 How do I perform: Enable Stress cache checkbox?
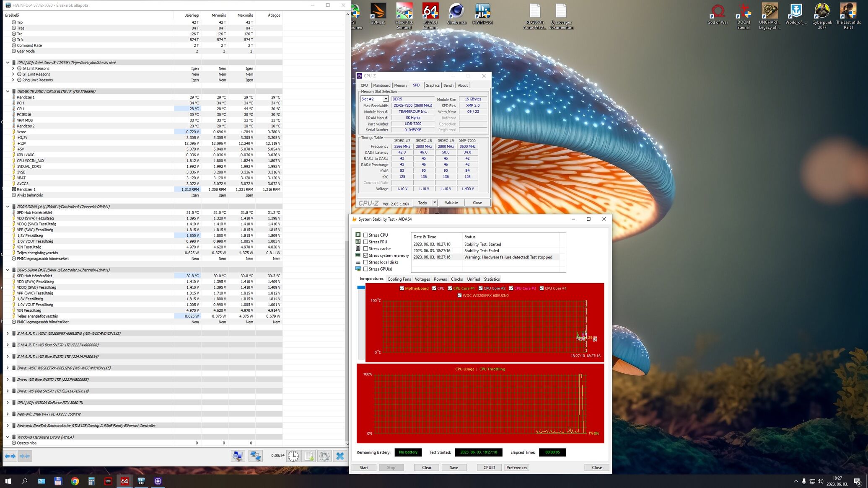[x=365, y=248]
